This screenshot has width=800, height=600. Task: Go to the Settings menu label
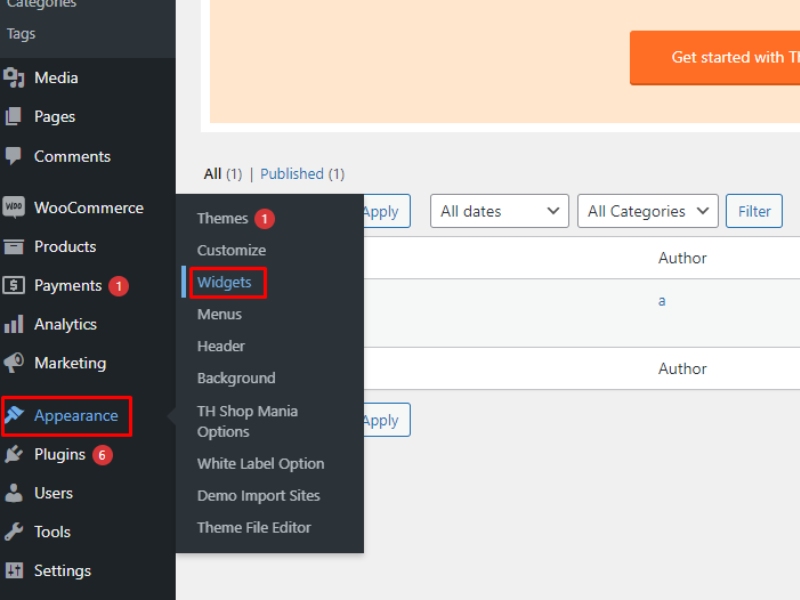coord(63,571)
